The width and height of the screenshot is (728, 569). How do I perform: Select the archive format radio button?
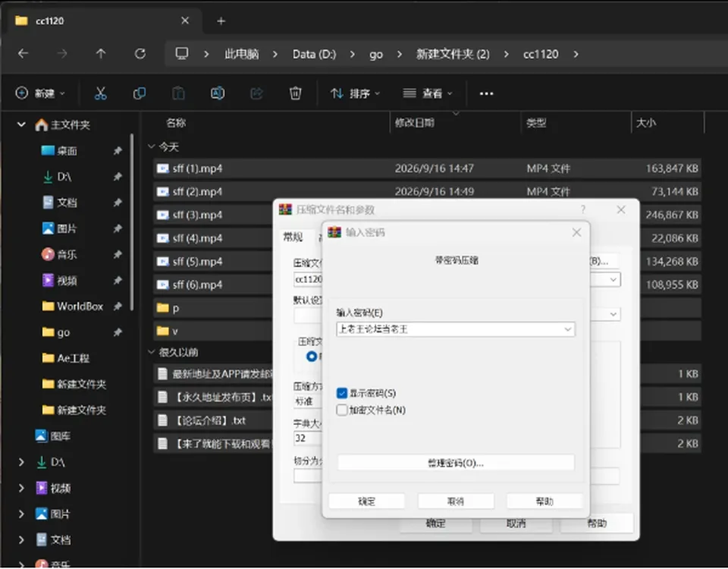[312, 357]
